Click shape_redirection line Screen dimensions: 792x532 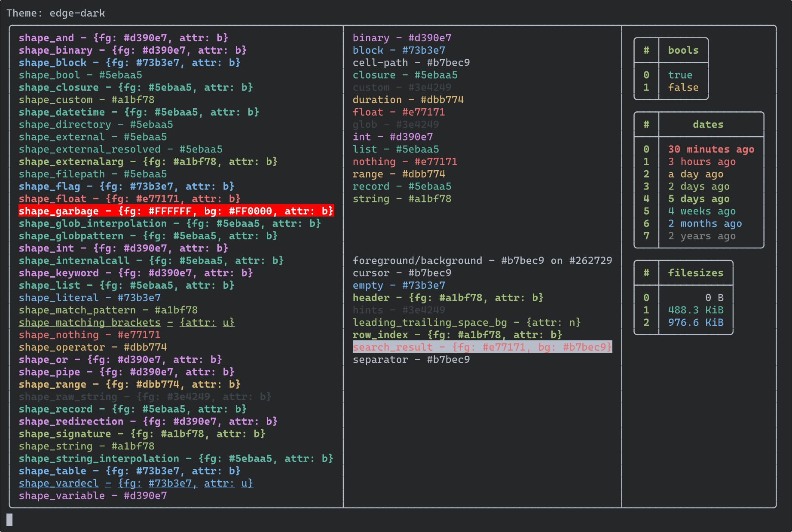click(x=148, y=422)
